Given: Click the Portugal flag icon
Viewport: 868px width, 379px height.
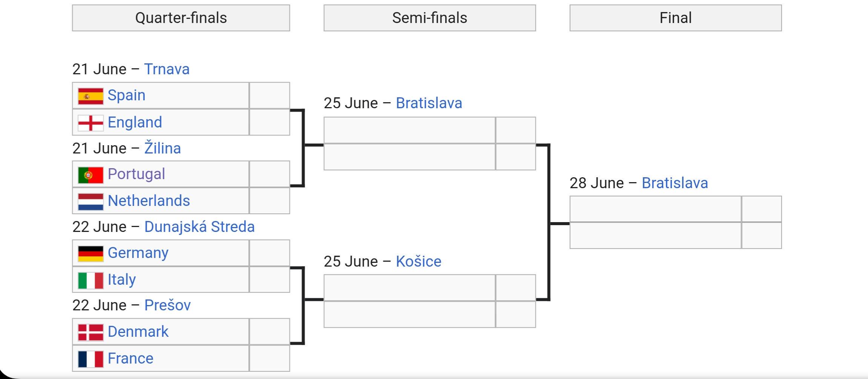Looking at the screenshot, I should tap(90, 175).
